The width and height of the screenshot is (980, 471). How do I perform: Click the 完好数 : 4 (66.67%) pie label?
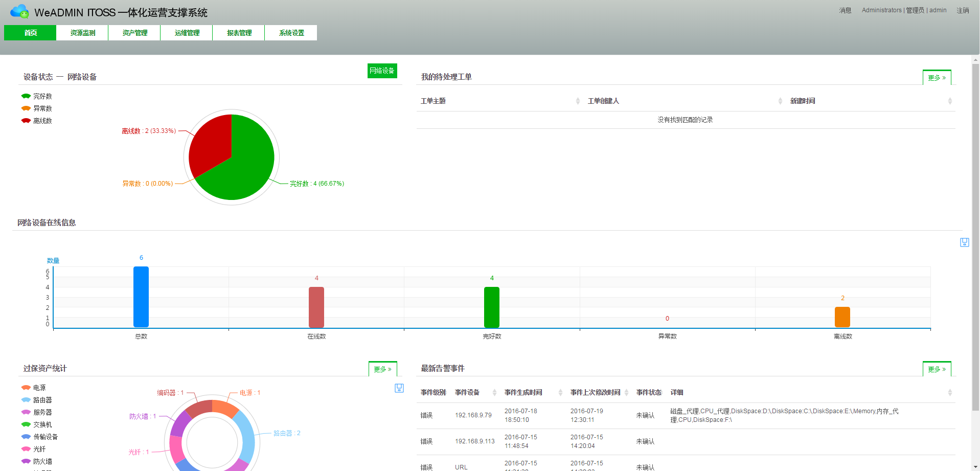317,184
